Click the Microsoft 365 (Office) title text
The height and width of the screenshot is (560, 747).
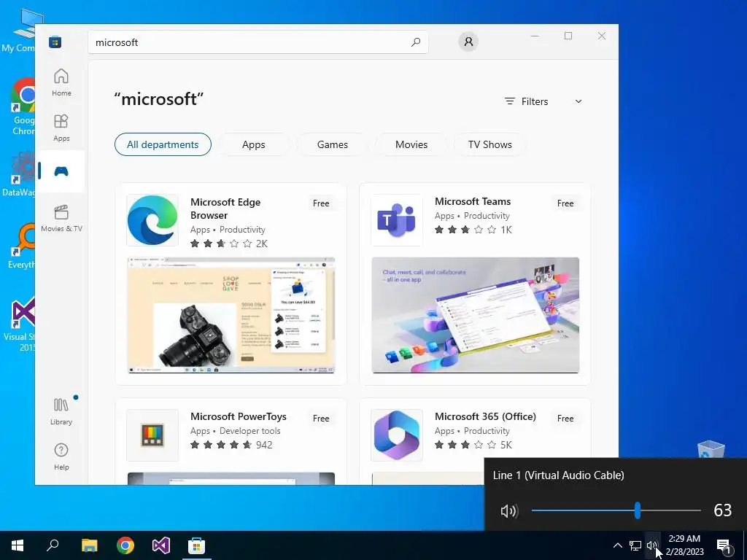tap(485, 416)
